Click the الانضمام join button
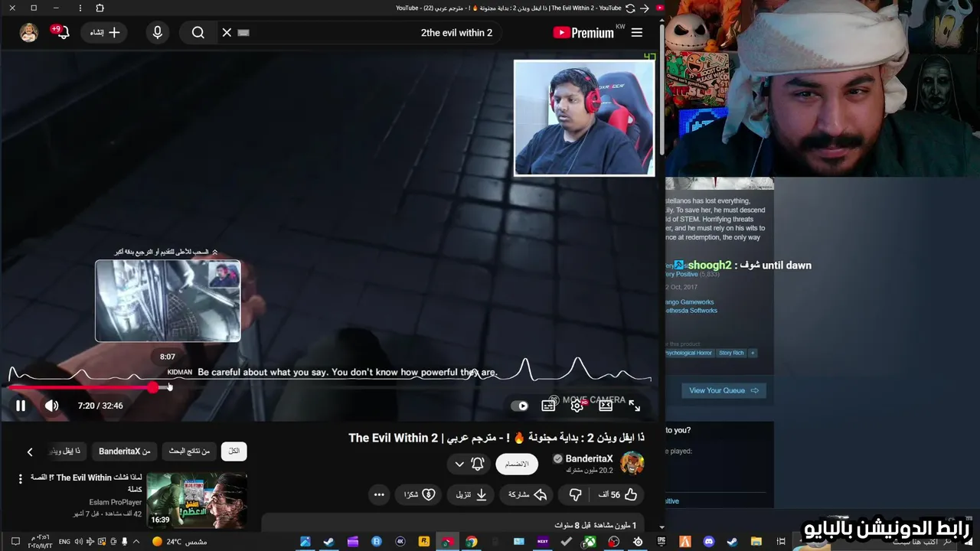The image size is (980, 551). pyautogui.click(x=517, y=464)
